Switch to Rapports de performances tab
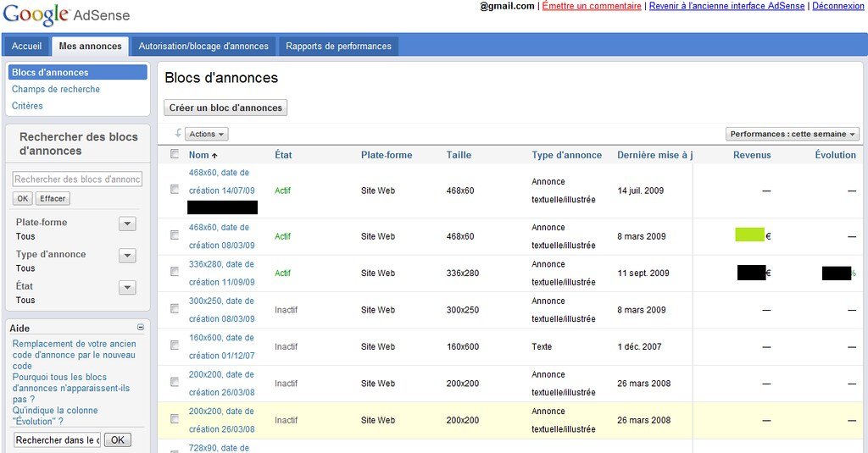The height and width of the screenshot is (453, 868). (x=338, y=46)
